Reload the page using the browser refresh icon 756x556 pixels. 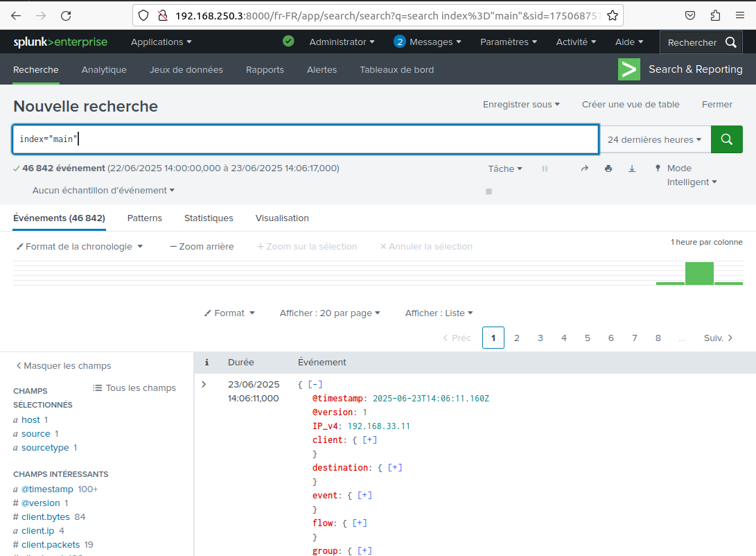[66, 16]
